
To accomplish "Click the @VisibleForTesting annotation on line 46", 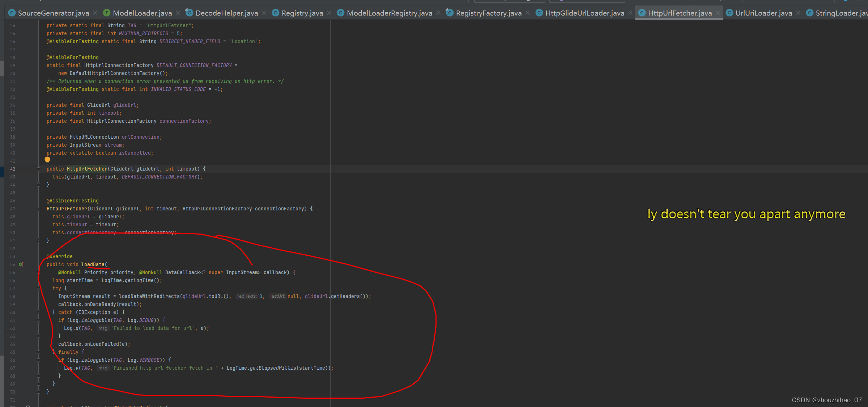I will (73, 201).
